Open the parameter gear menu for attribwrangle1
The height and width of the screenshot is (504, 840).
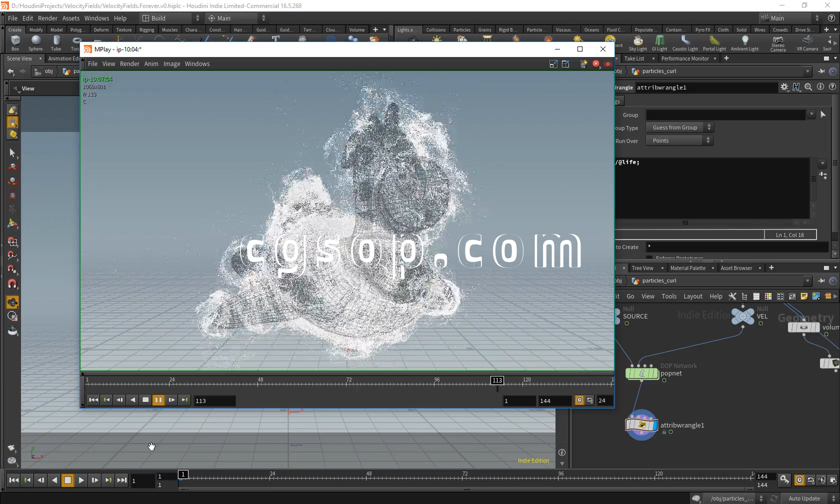coord(784,87)
